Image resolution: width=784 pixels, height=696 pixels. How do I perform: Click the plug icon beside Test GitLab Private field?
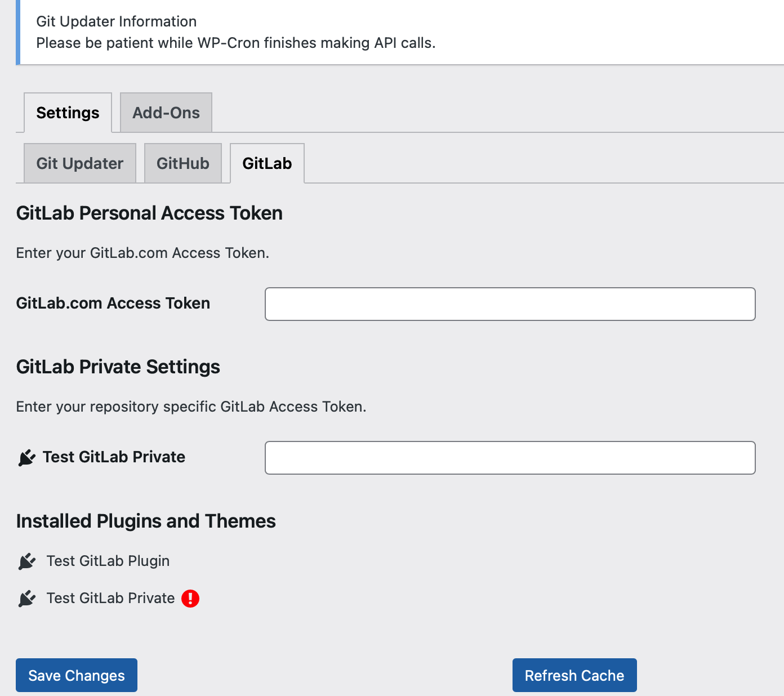pos(27,458)
